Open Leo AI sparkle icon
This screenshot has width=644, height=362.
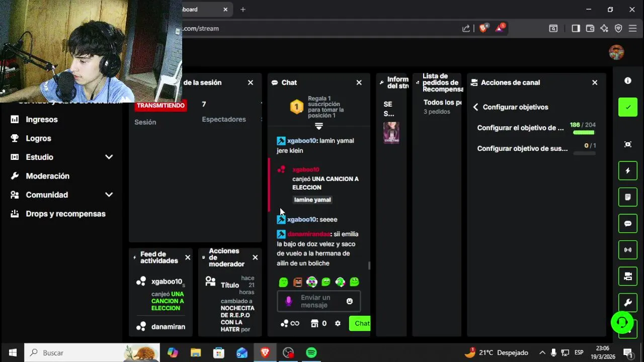point(604,29)
